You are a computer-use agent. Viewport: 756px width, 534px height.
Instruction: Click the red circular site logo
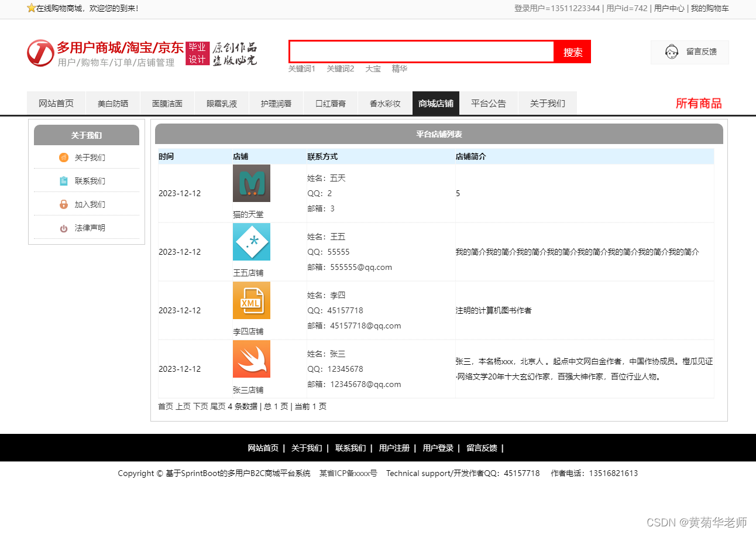coord(40,52)
